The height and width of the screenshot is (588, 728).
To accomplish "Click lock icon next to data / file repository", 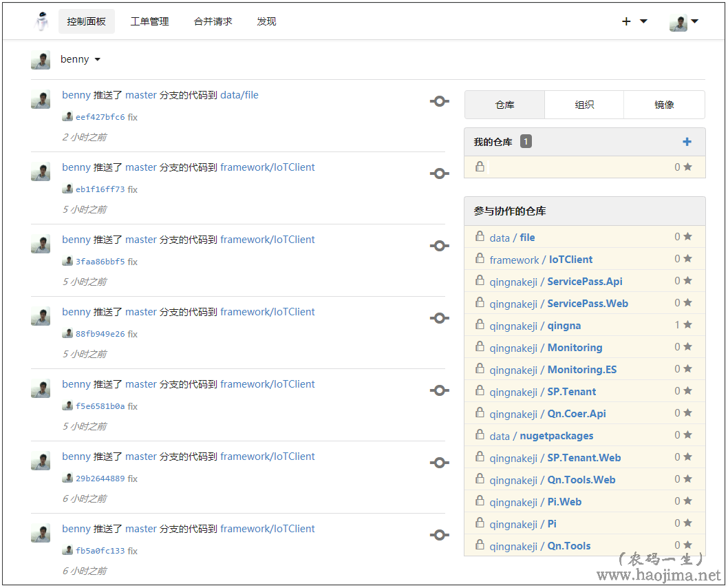I will tap(480, 237).
